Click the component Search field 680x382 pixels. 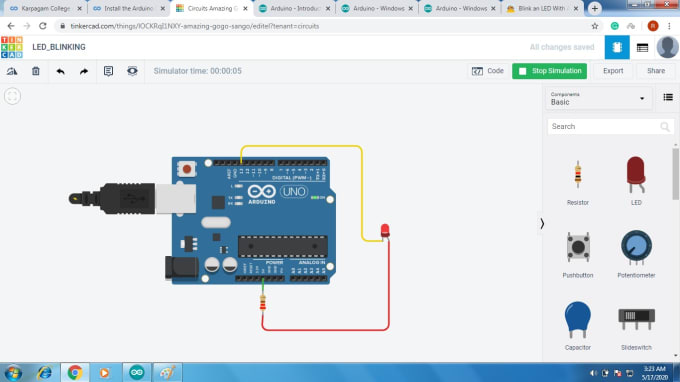tap(611, 127)
